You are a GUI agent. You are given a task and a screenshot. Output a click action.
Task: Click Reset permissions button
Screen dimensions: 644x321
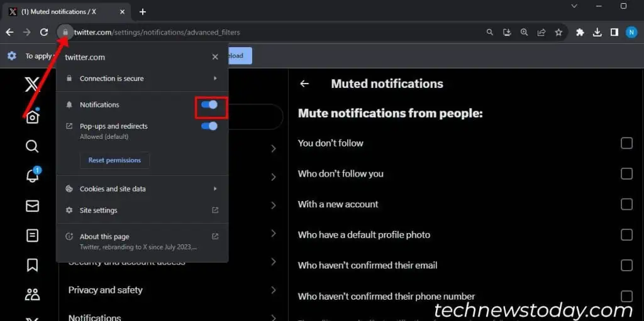pyautogui.click(x=114, y=160)
